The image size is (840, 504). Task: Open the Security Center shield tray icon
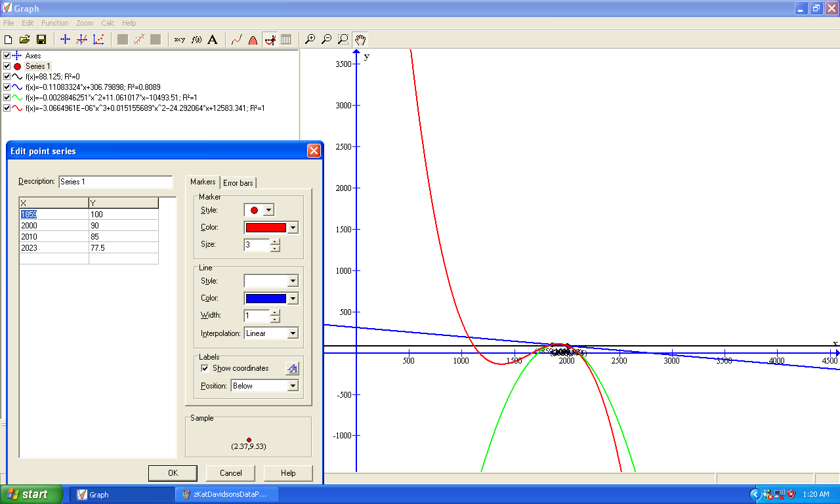coord(791,494)
